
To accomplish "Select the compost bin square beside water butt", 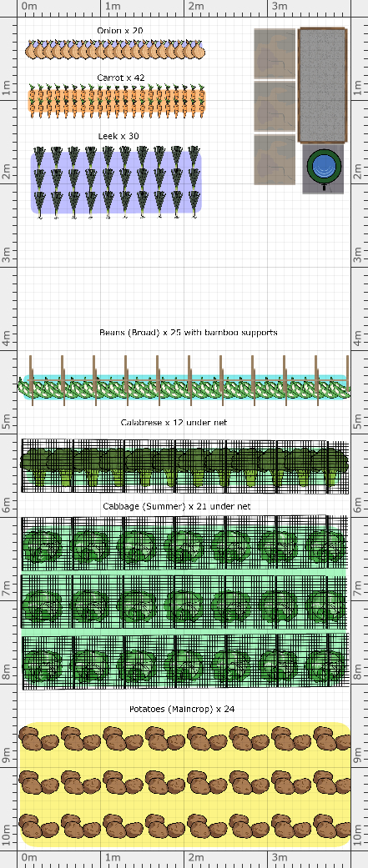I will (275, 159).
